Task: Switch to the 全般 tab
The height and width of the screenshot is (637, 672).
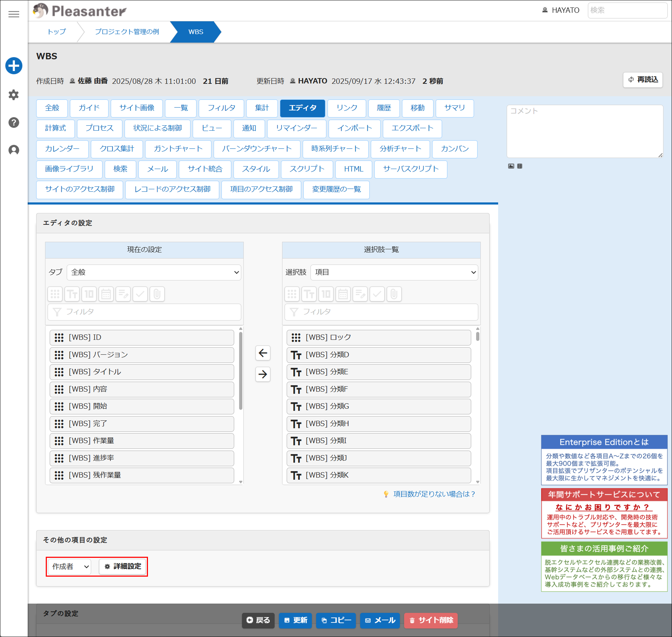Action: 52,108
